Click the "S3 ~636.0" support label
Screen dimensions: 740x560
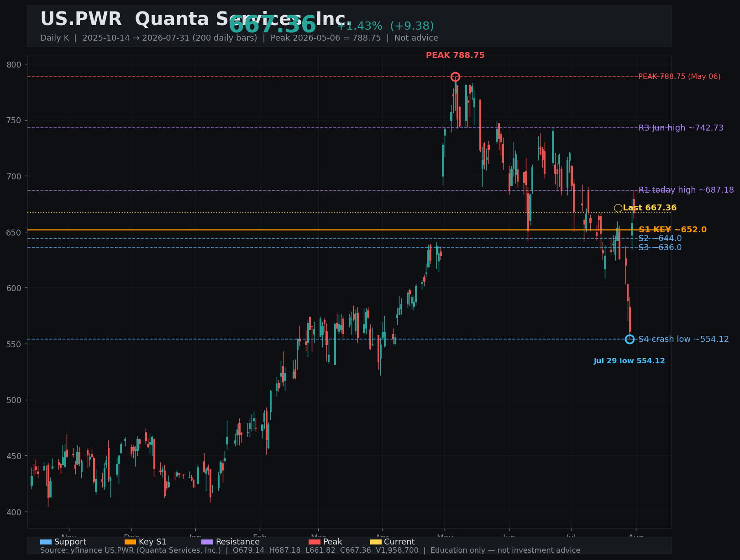tap(660, 247)
